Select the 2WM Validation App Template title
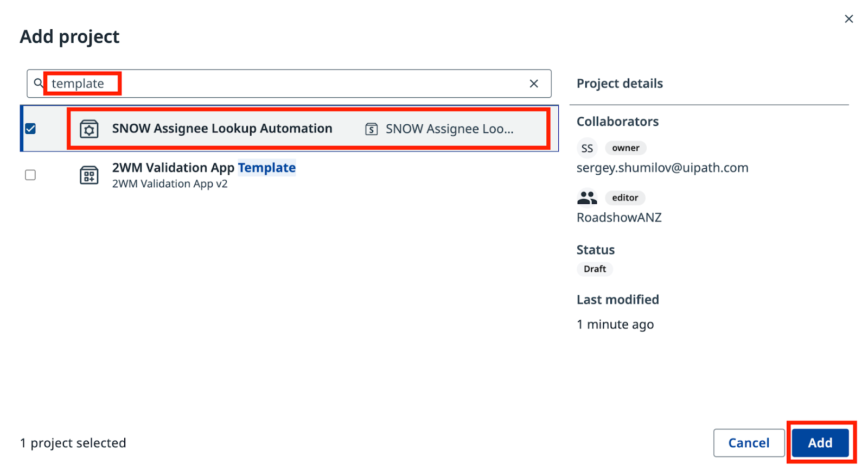The height and width of the screenshot is (476, 868). (204, 168)
